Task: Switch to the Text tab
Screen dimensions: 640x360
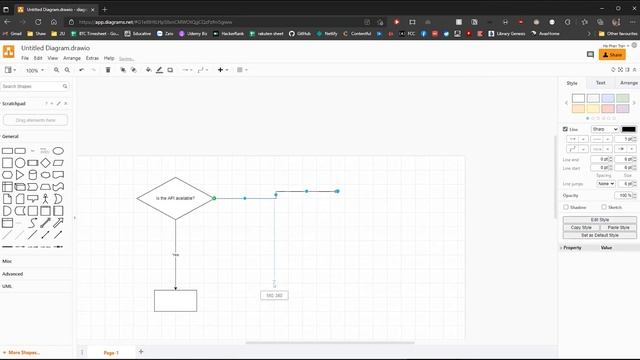Action: (x=600, y=83)
